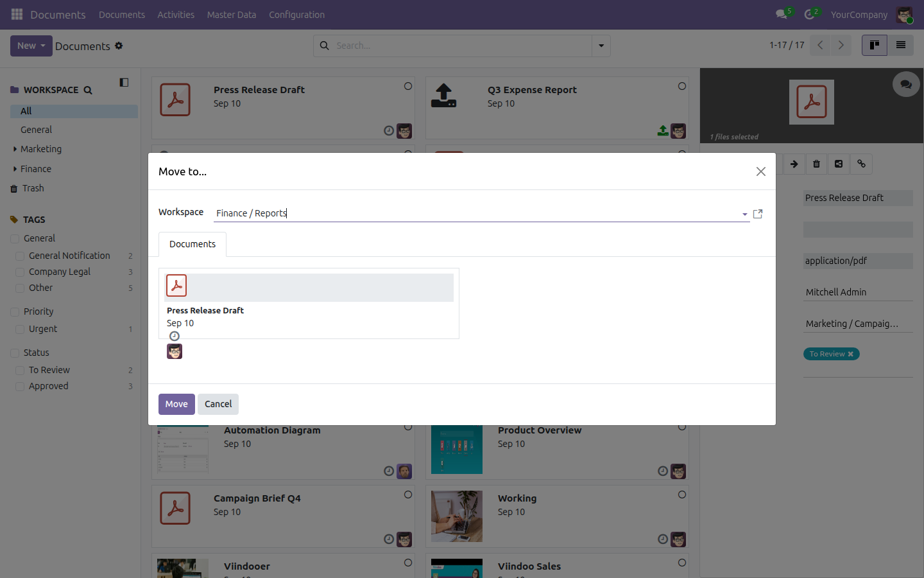Click the activity clock in dialog document card
The width and height of the screenshot is (924, 578).
(x=175, y=336)
